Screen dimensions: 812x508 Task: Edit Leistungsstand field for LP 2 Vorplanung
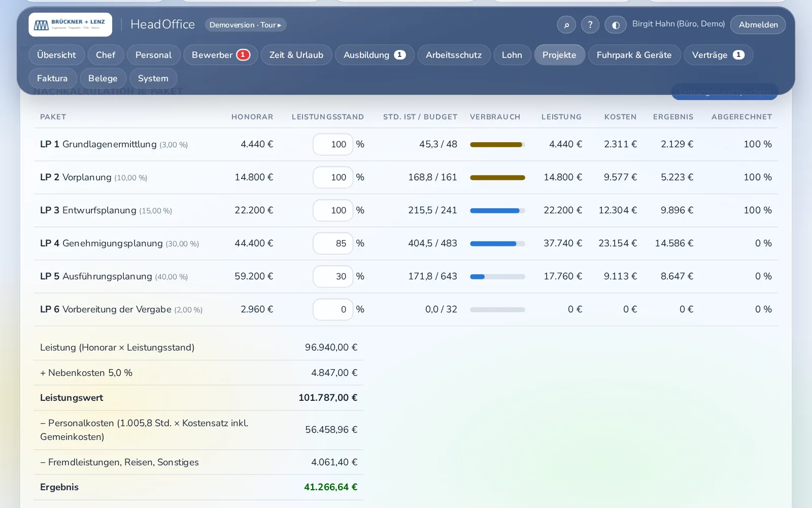point(333,177)
